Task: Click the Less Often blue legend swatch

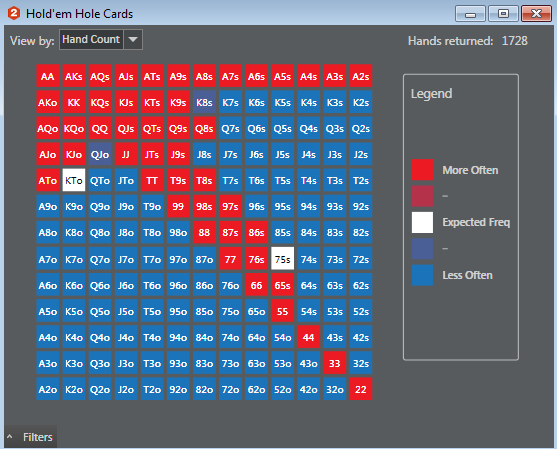Action: [422, 275]
